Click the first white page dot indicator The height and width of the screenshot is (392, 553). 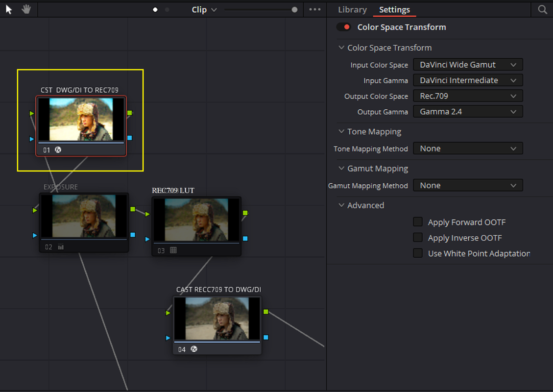(155, 9)
